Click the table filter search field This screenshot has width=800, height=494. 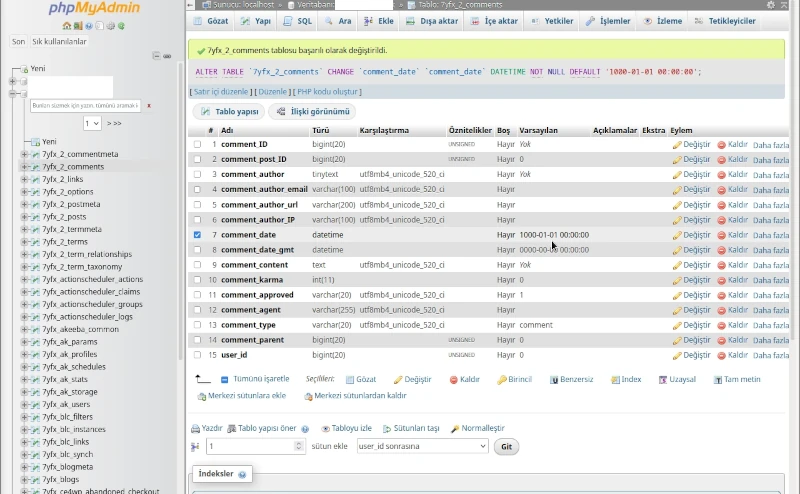click(85, 105)
